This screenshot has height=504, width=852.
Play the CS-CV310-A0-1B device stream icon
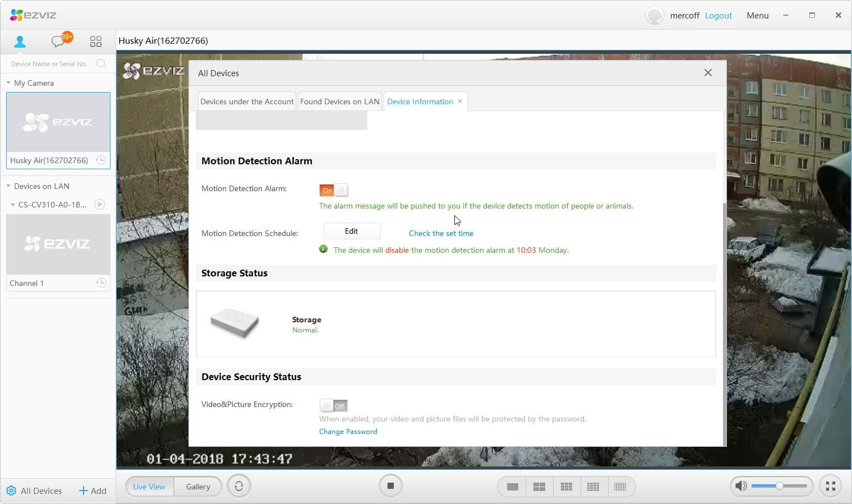click(99, 205)
